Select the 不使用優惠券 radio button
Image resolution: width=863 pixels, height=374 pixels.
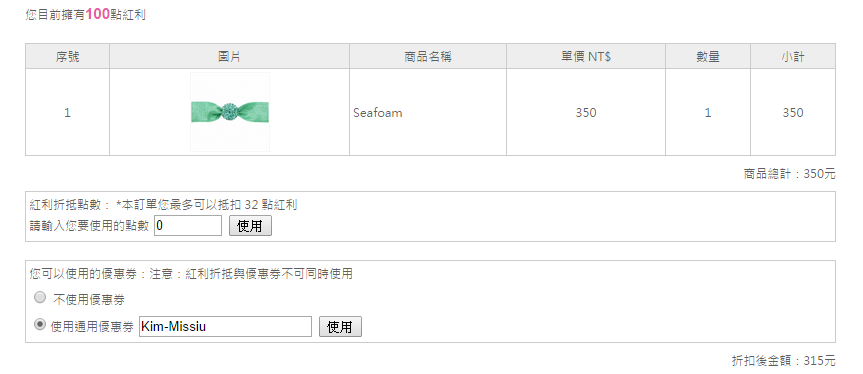pyautogui.click(x=40, y=298)
